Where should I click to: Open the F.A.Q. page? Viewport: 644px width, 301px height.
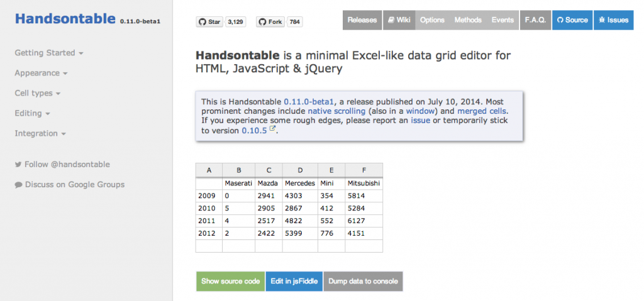point(536,20)
